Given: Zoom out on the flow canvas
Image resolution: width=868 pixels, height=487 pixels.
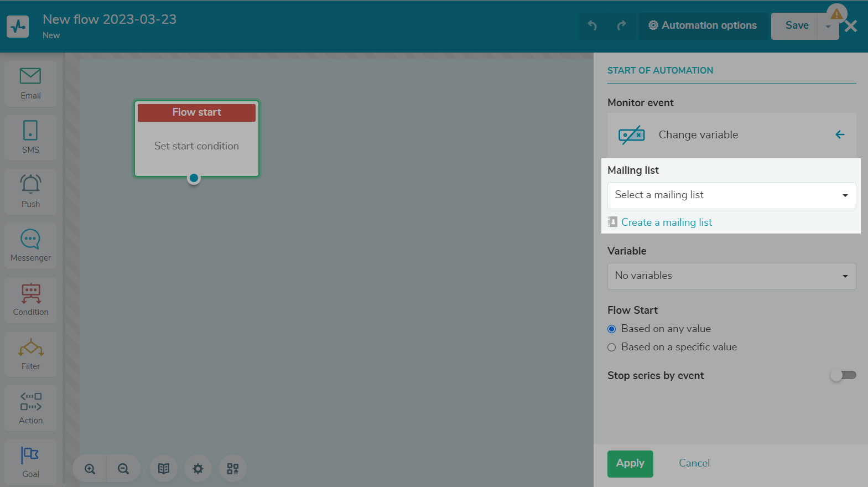Looking at the screenshot, I should coord(123,469).
